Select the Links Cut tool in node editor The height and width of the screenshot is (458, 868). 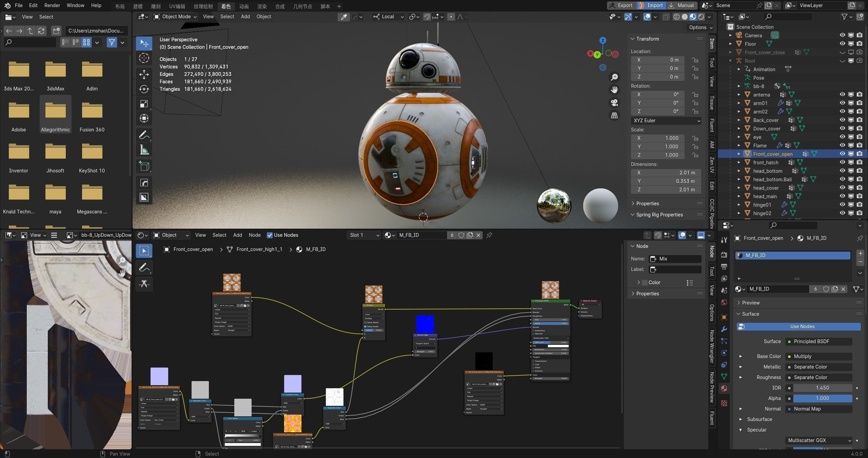coord(144,284)
